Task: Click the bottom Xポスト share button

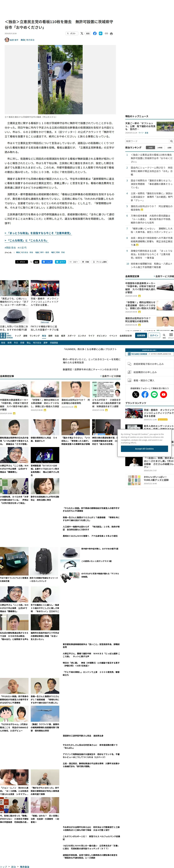Action: click(x=22, y=262)
